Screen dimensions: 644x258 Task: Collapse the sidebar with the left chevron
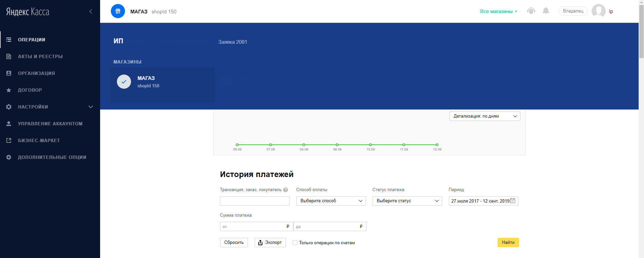pos(91,11)
